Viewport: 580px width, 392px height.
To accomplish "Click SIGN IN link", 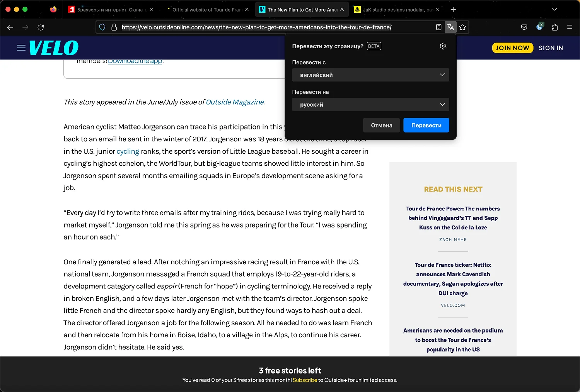I will (551, 48).
